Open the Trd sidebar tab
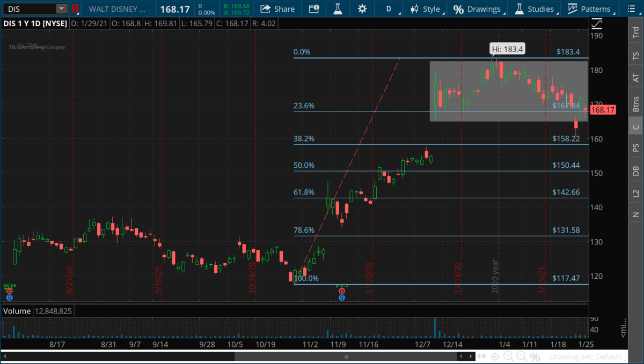The height and width of the screenshot is (364, 644). [x=636, y=32]
